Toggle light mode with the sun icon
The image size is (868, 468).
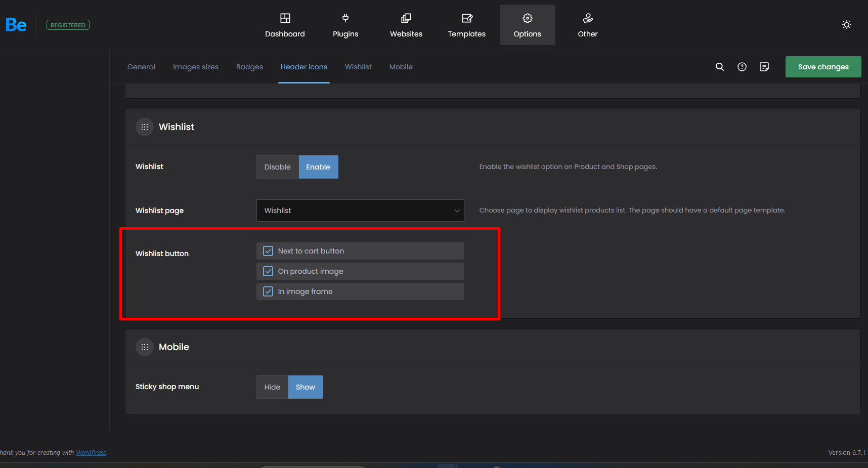[847, 25]
